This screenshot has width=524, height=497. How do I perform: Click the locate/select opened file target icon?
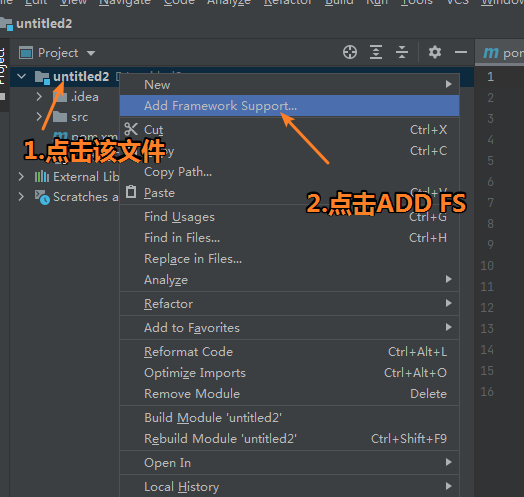(350, 52)
